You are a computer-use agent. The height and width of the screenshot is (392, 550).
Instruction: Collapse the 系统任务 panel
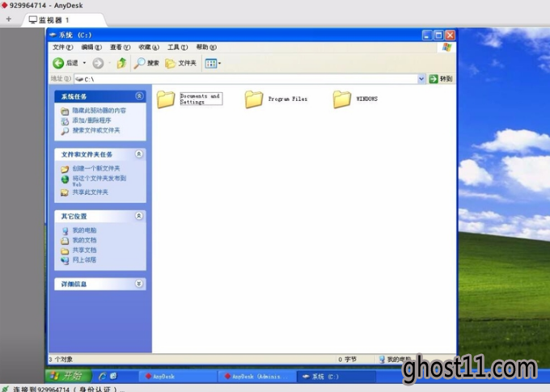[139, 96]
